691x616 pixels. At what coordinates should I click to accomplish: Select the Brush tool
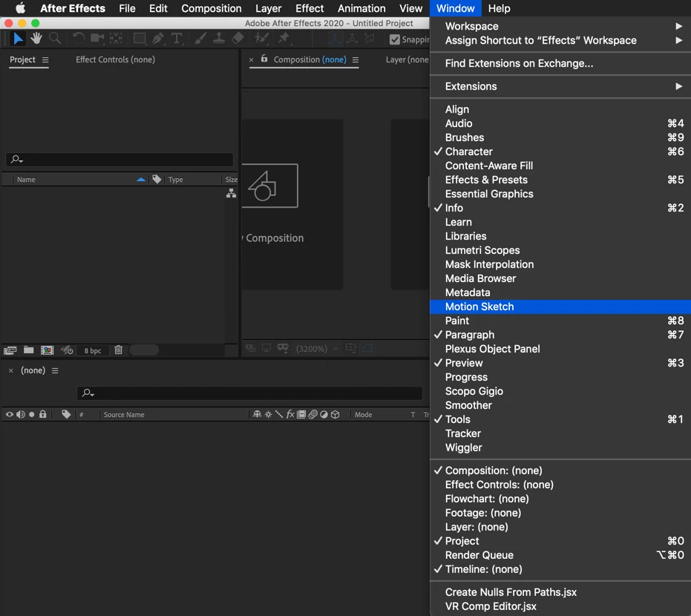pos(200,39)
